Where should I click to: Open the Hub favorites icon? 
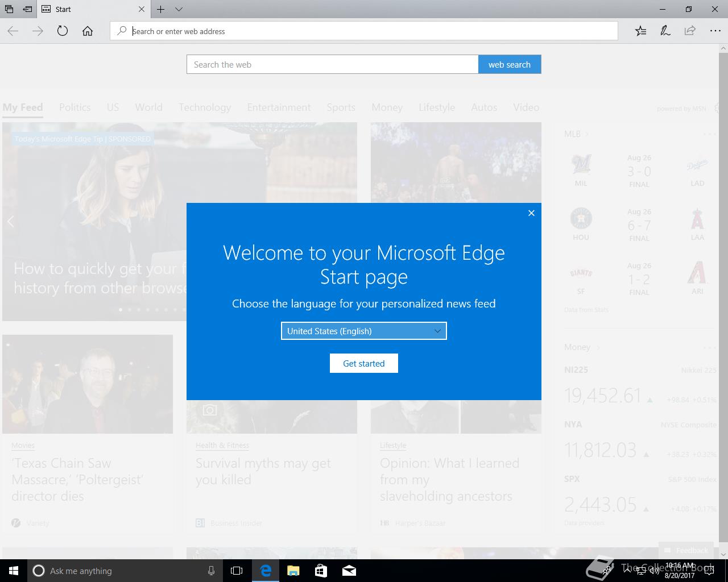pos(640,31)
